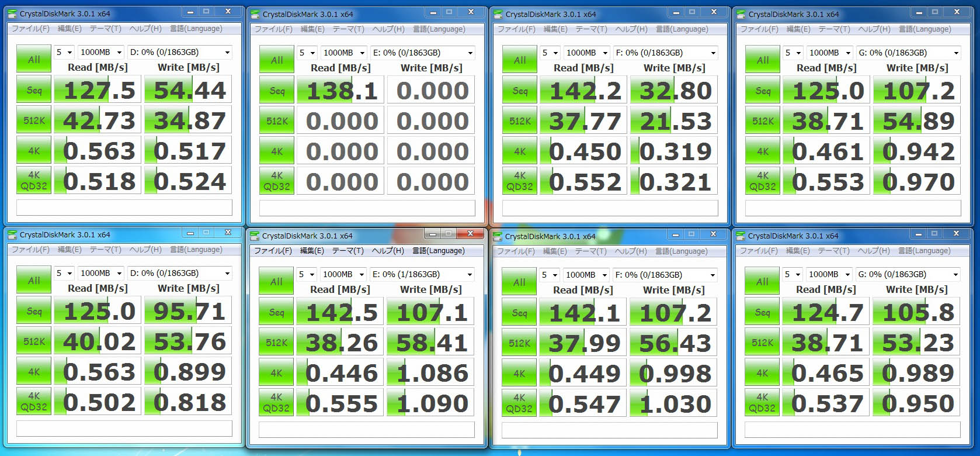This screenshot has height=456, width=980.
Task: Click 512K button in the lower D: window
Action: click(34, 341)
